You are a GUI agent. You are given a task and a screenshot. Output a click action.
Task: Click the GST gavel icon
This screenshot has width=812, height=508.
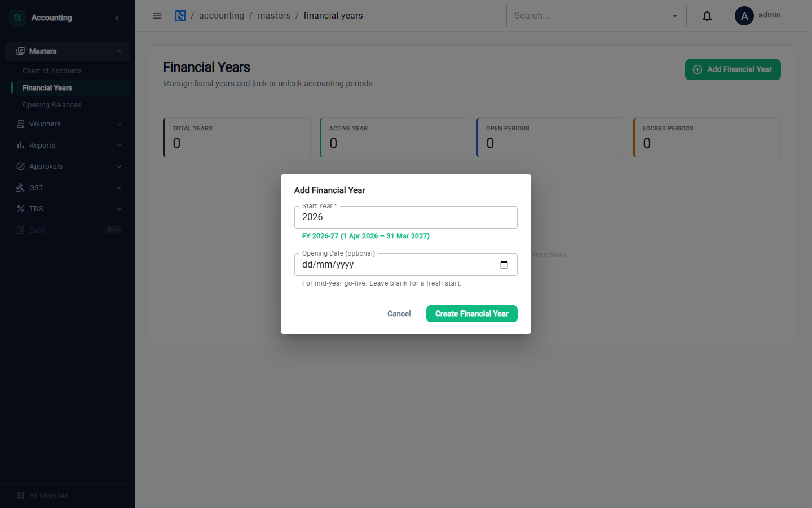pyautogui.click(x=20, y=188)
